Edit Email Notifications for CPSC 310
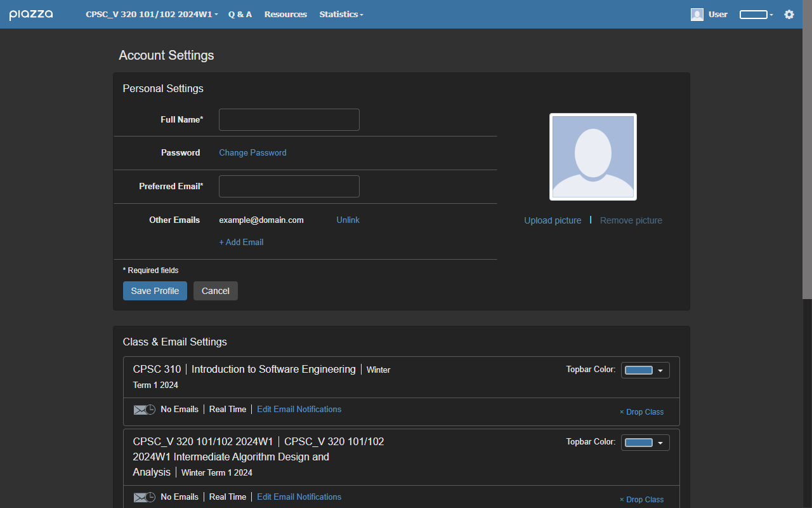Screen dimensions: 812x508 299,410
